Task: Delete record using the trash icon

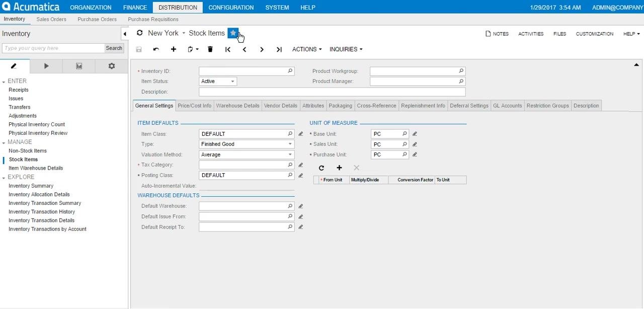Action: [x=210, y=49]
